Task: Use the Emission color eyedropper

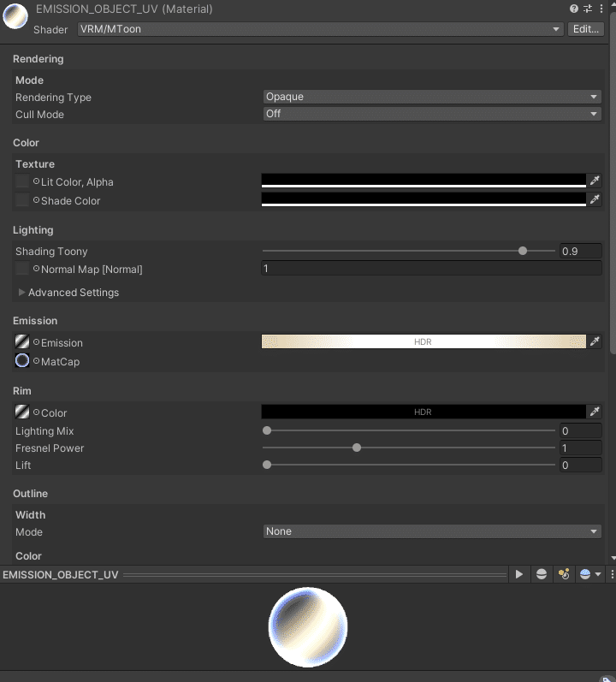Action: tap(595, 342)
